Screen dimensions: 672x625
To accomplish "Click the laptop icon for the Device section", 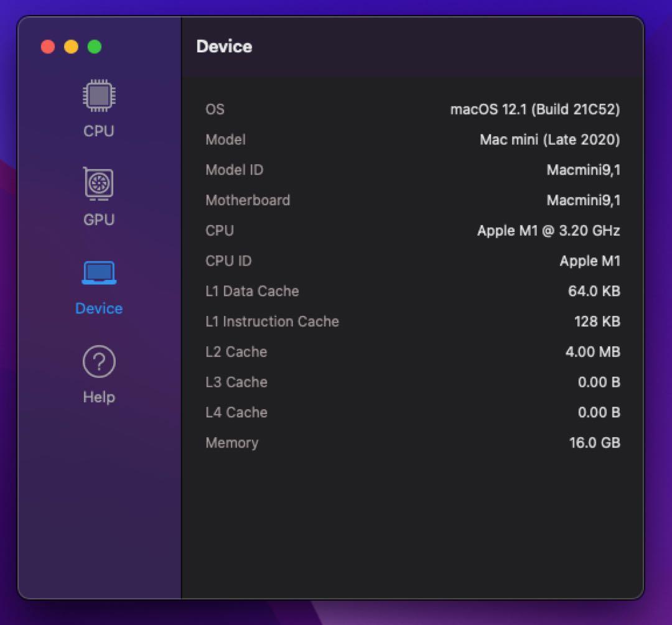I will [x=98, y=272].
